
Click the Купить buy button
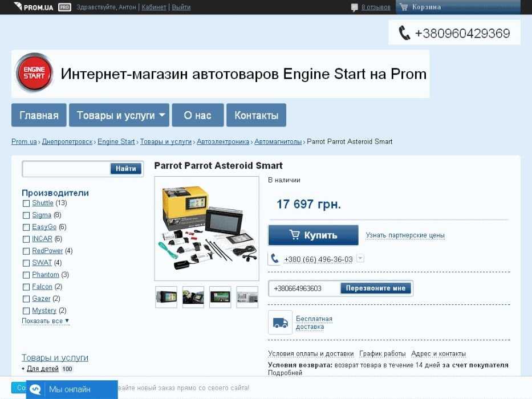(313, 235)
